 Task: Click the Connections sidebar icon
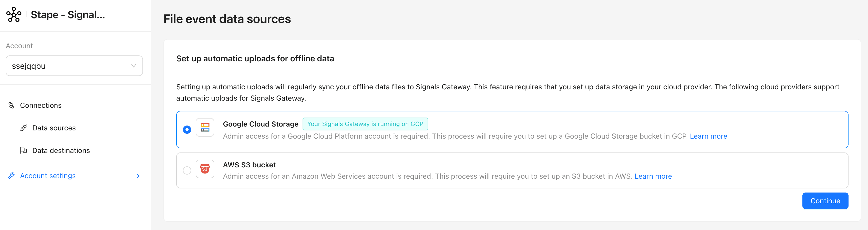[x=11, y=106]
